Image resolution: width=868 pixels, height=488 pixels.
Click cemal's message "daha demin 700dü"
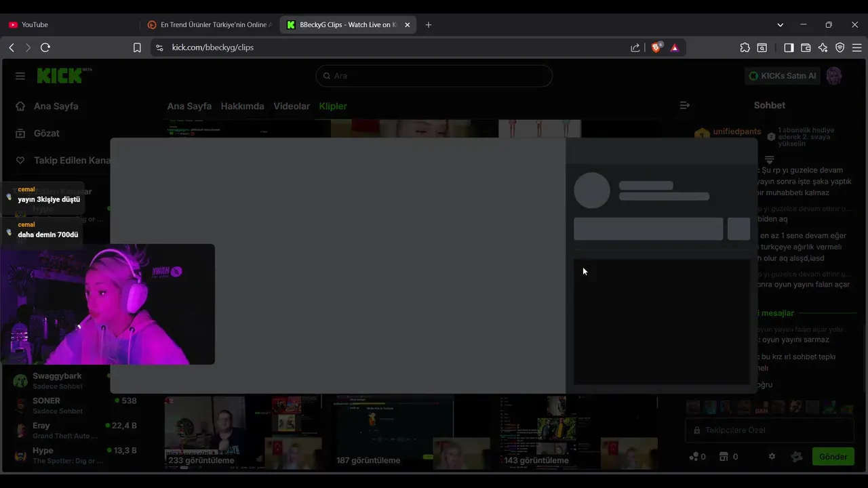[48, 235]
